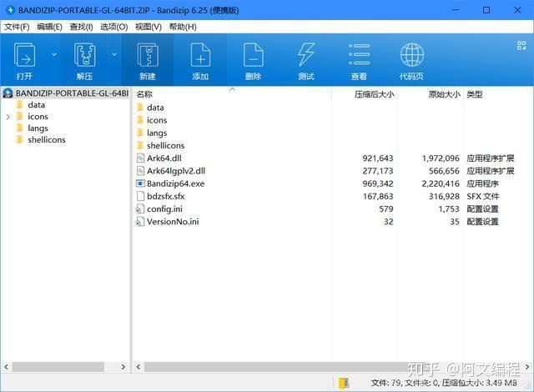
Task: Click the right arrow of tree scrollbar
Action: point(123,367)
